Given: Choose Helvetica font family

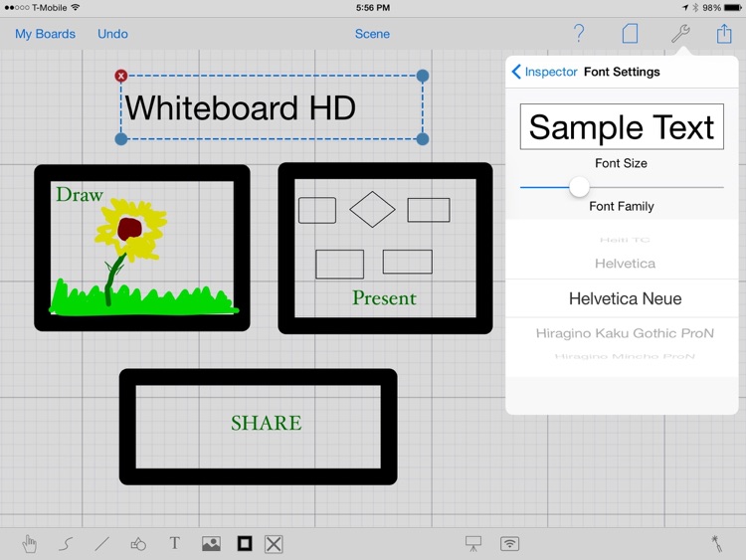Looking at the screenshot, I should click(626, 264).
